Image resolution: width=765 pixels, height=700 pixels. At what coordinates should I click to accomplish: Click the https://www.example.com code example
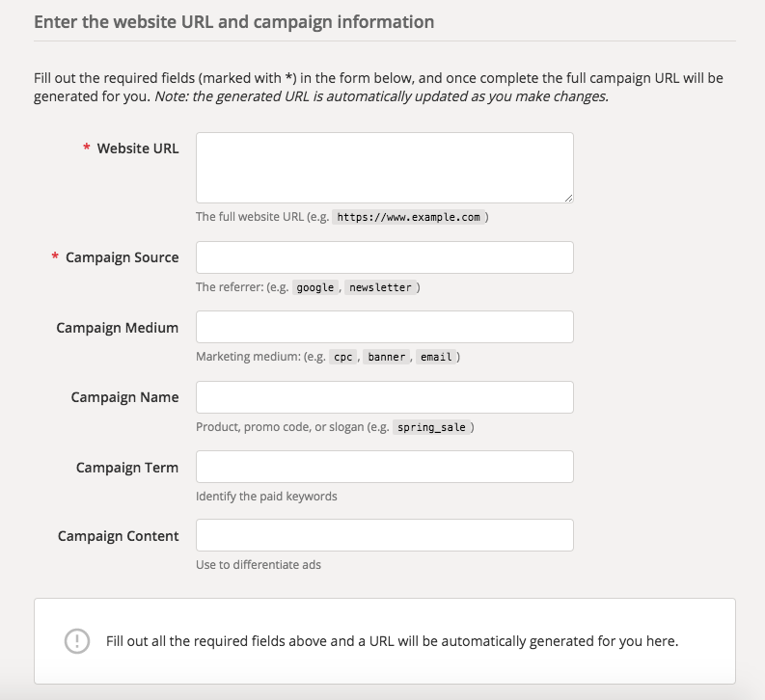pyautogui.click(x=409, y=217)
